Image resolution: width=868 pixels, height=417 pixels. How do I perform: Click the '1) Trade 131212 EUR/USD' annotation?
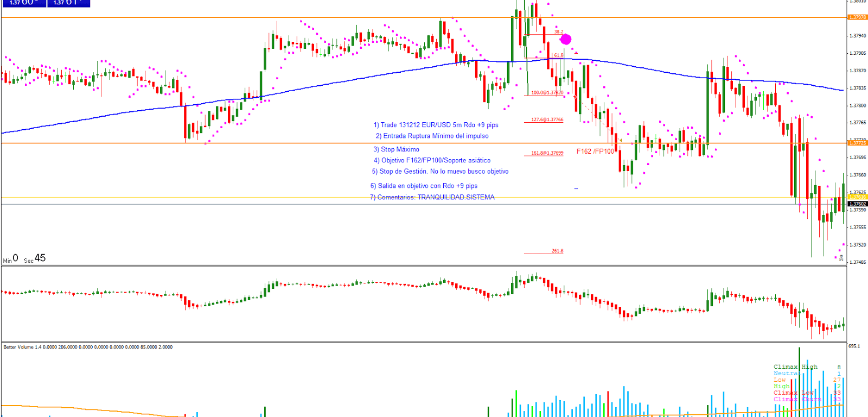tap(436, 125)
